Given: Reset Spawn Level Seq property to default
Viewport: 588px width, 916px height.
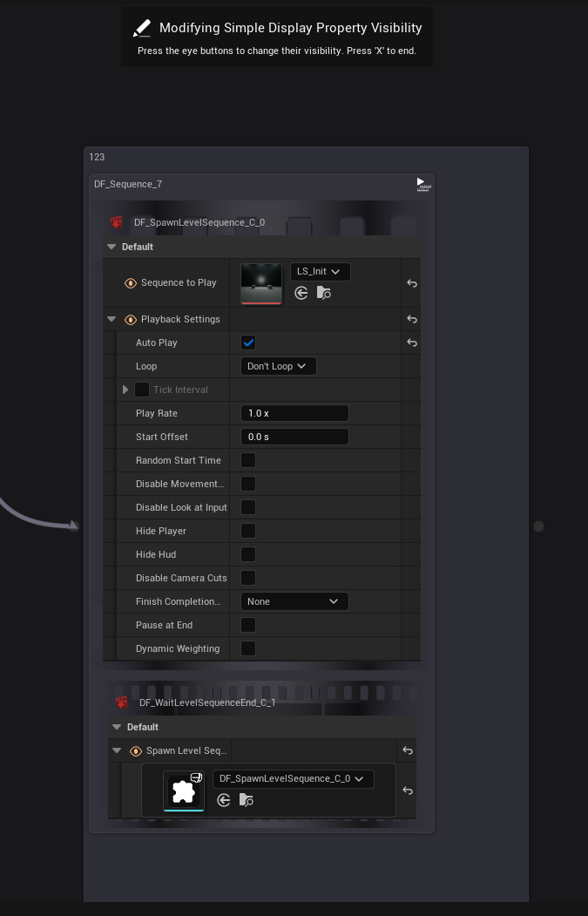Looking at the screenshot, I should click(407, 751).
